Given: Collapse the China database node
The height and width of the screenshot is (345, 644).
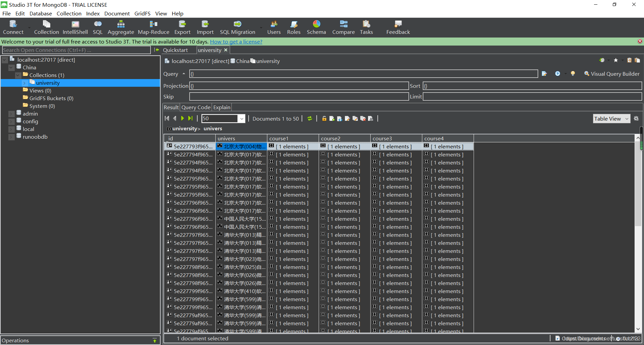Looking at the screenshot, I should (11, 68).
